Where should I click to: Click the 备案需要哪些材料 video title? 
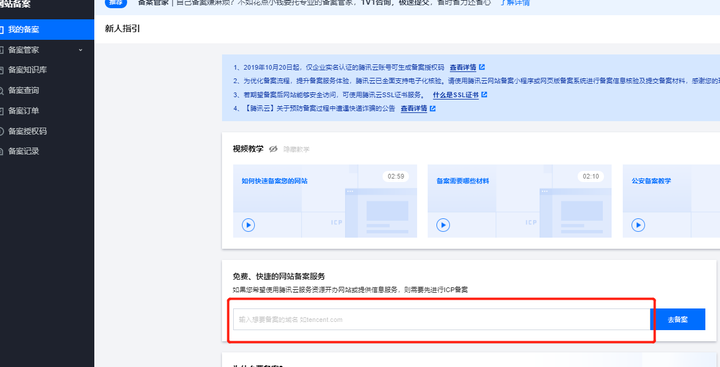point(462,181)
